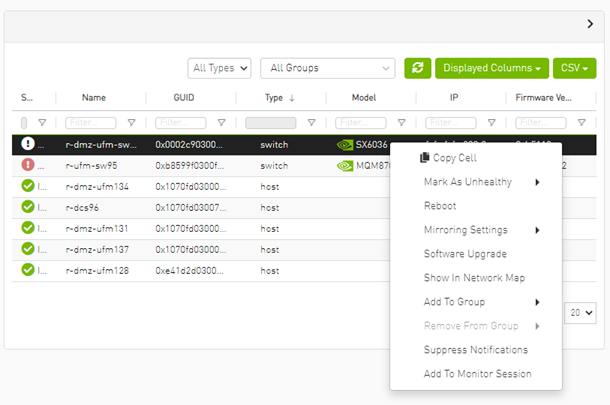Click the filter funnel icon under Type column
The image size is (610, 405).
[x=311, y=123]
